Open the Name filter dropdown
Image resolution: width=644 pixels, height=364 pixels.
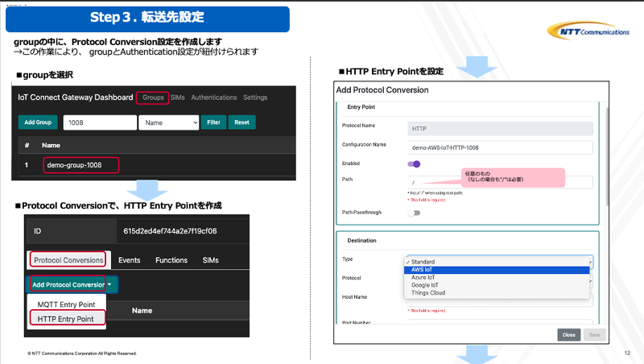169,122
